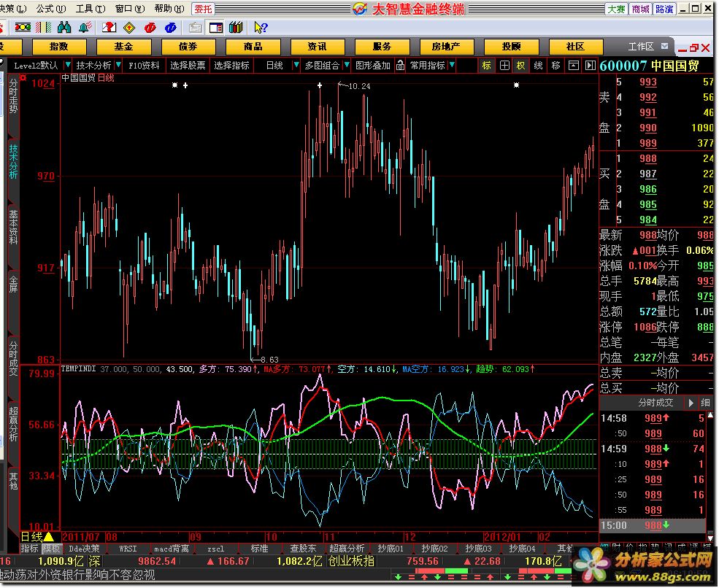This screenshot has height=588, width=719.
Task: Open the 帮助 menu
Action: (x=169, y=9)
